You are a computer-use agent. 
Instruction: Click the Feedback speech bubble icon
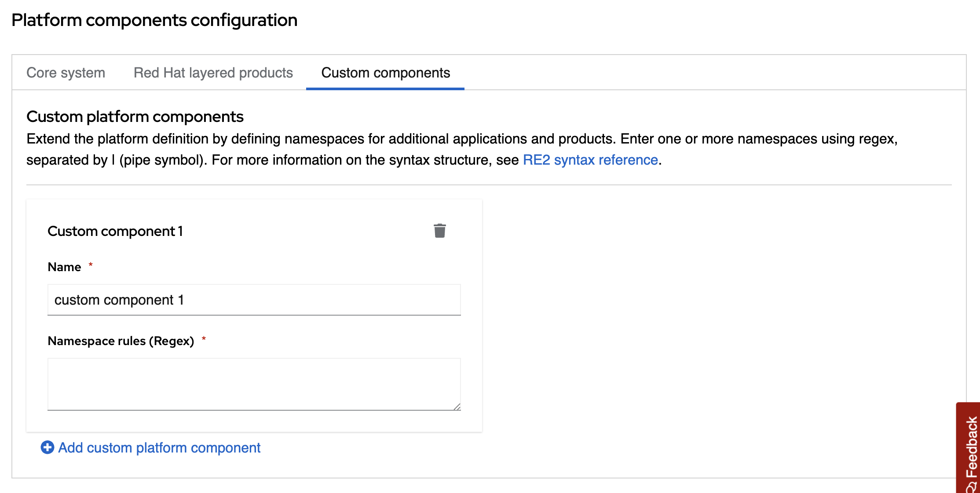click(971, 488)
